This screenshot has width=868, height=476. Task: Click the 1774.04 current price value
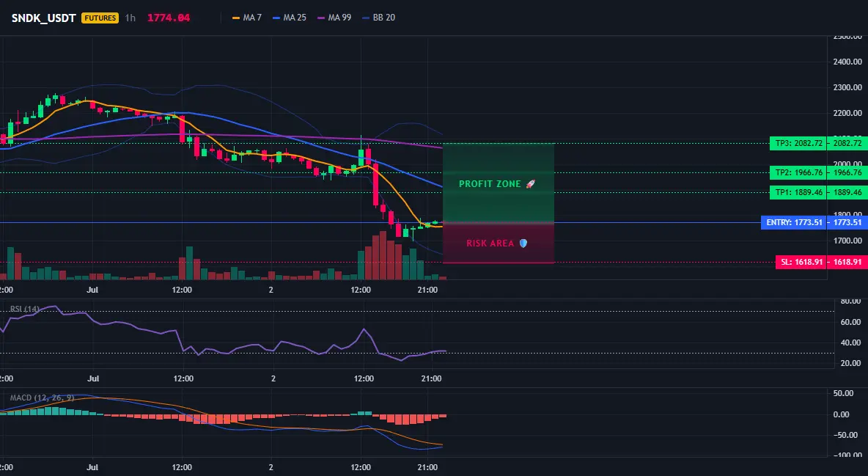click(x=169, y=18)
